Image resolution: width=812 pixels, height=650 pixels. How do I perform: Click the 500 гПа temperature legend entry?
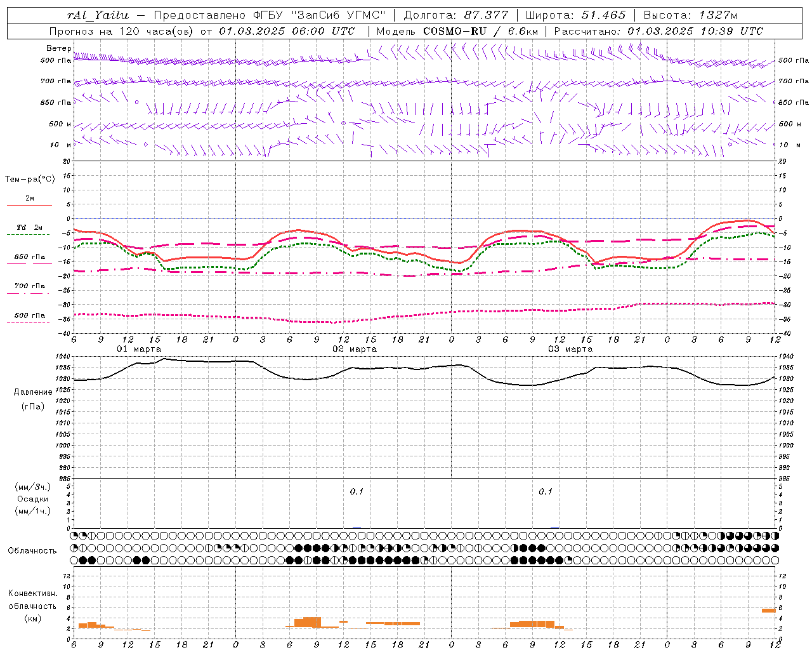pyautogui.click(x=29, y=315)
